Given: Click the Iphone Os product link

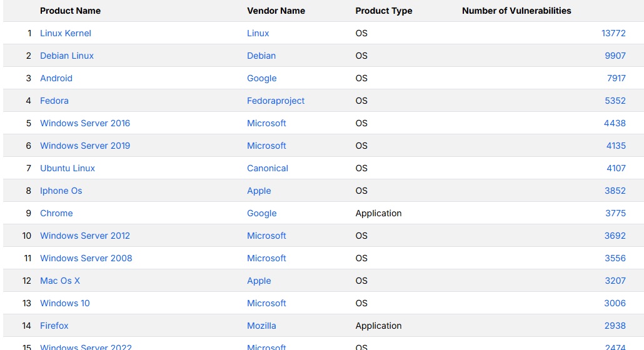Looking at the screenshot, I should point(61,191).
